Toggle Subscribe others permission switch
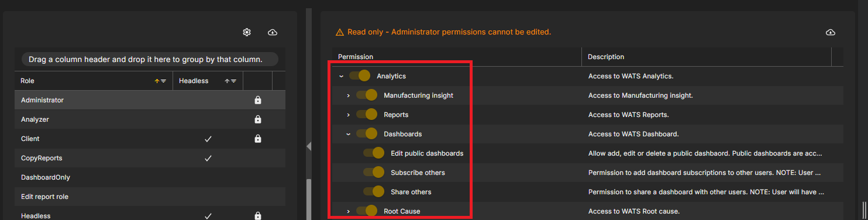Image resolution: width=868 pixels, height=220 pixels. pyautogui.click(x=374, y=173)
